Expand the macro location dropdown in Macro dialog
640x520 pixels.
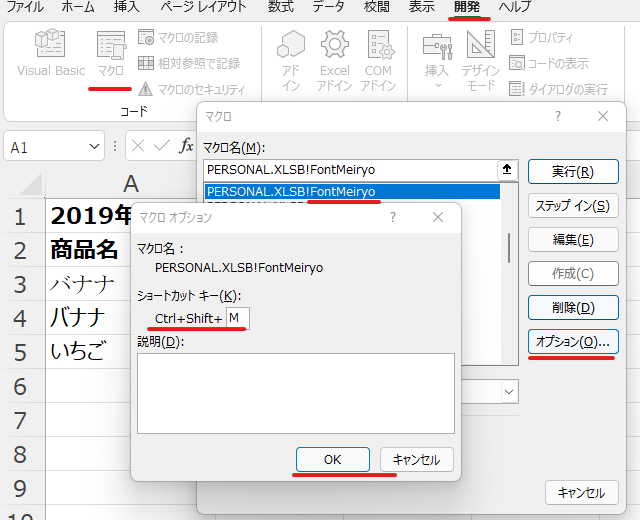[509, 392]
